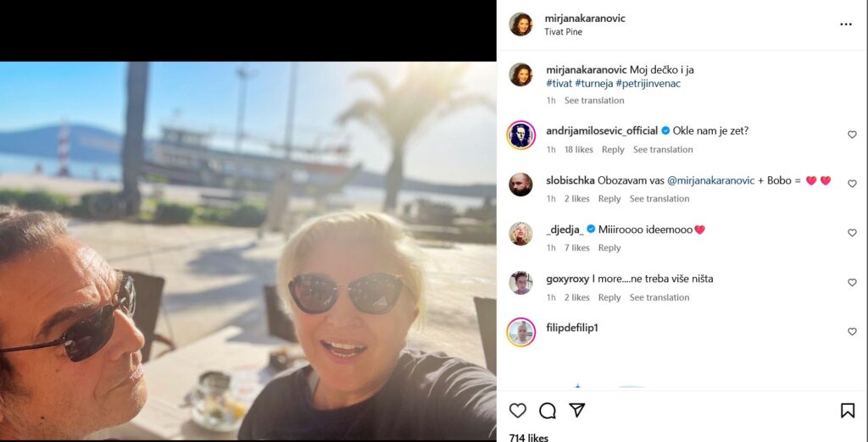Like andrijamilosevic_official's comment
Viewport: 868px width, 442px height.
(x=852, y=135)
